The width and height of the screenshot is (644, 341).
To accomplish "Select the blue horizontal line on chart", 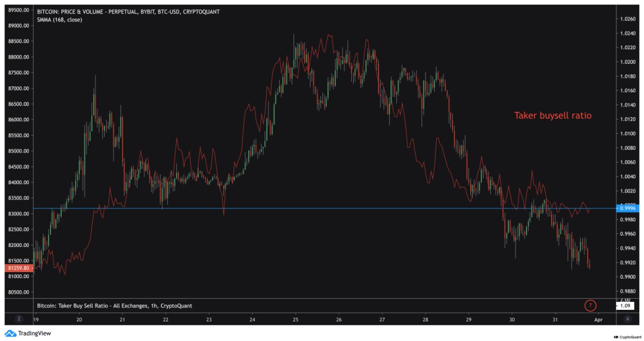I will coord(302,208).
